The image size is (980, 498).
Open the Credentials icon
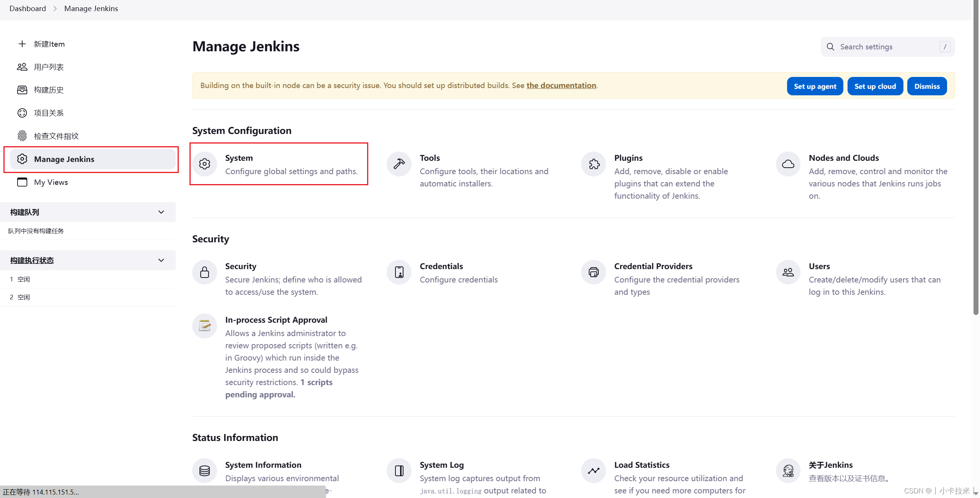399,273
